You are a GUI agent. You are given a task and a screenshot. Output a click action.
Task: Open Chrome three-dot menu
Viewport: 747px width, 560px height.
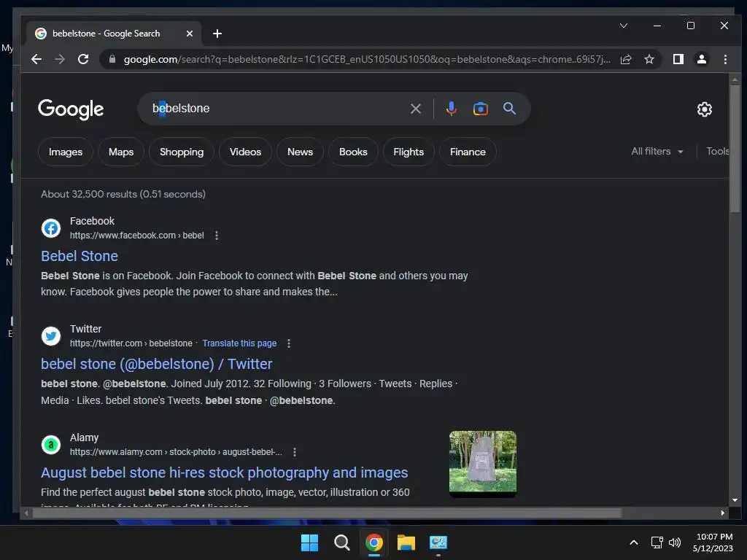click(725, 59)
